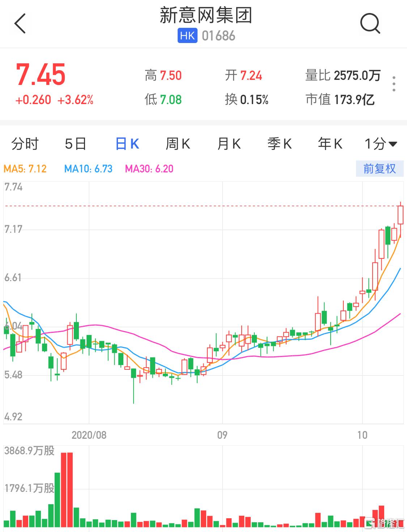Tap the blue HK market badge

point(187,36)
